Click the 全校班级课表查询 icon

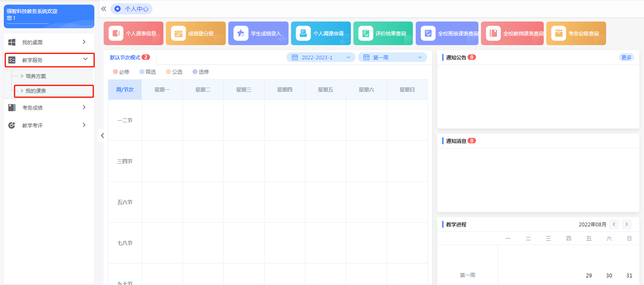(x=428, y=33)
